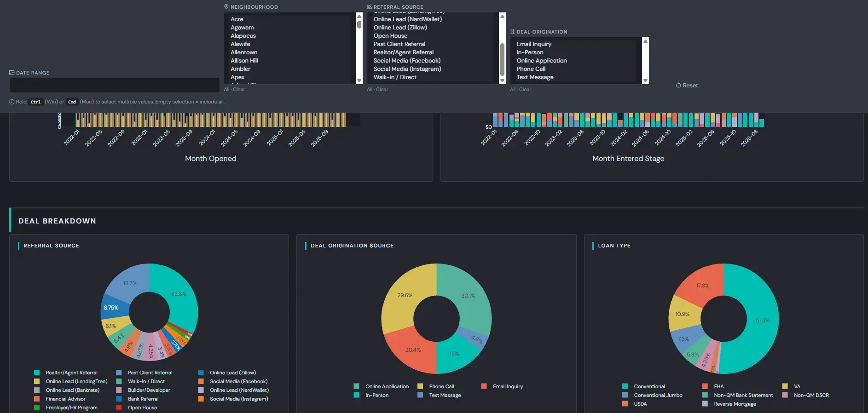
Task: Click the up arrow of Deal Origination list scrollbar
Action: pos(646,41)
